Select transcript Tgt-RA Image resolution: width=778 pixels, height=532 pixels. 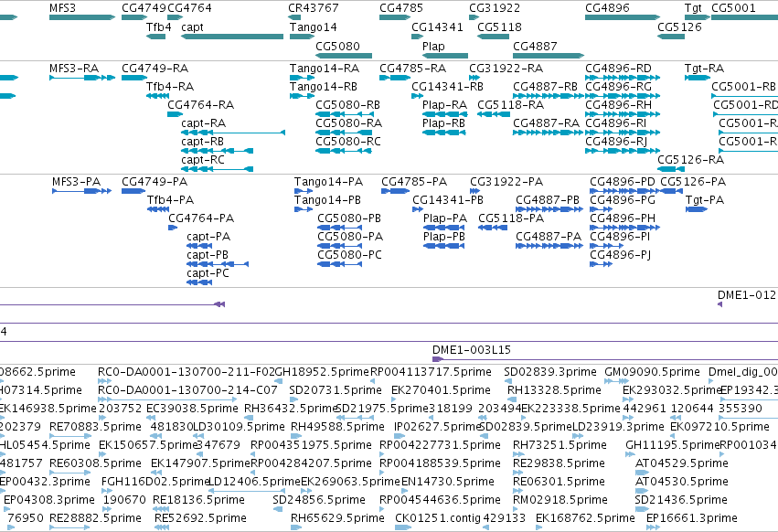[698, 78]
